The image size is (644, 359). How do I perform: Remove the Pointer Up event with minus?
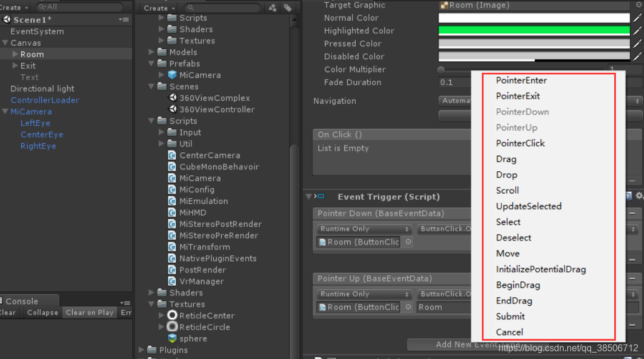[x=632, y=279]
